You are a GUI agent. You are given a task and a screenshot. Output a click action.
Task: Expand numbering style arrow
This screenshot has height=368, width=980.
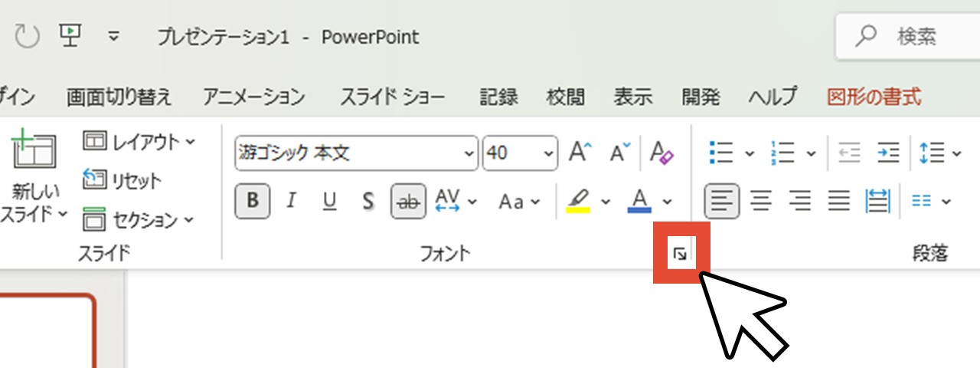tap(811, 153)
